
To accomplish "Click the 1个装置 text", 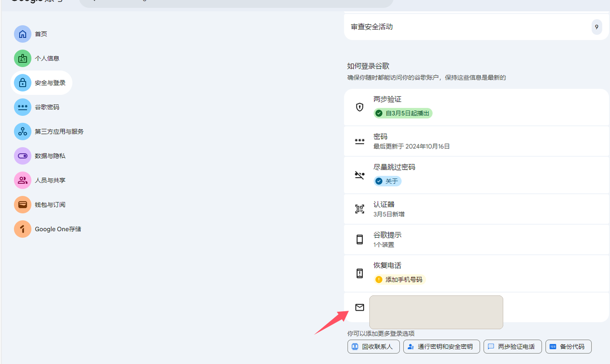I will tap(384, 245).
